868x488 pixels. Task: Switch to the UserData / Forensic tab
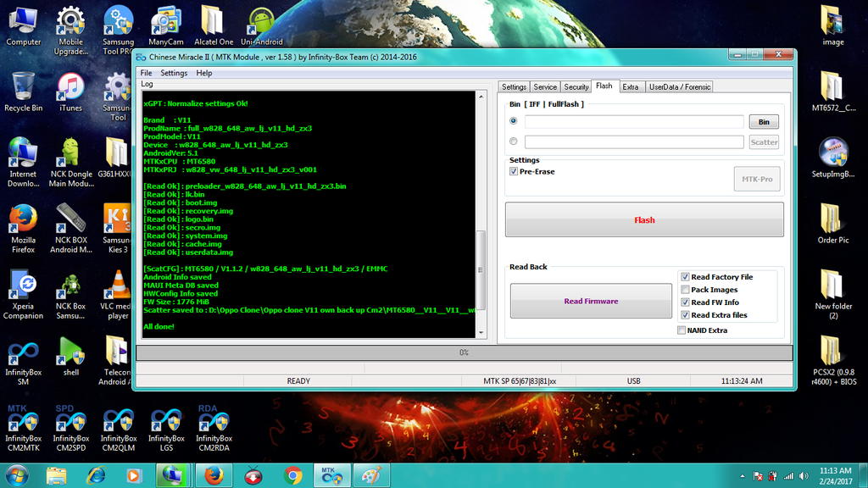click(x=679, y=86)
